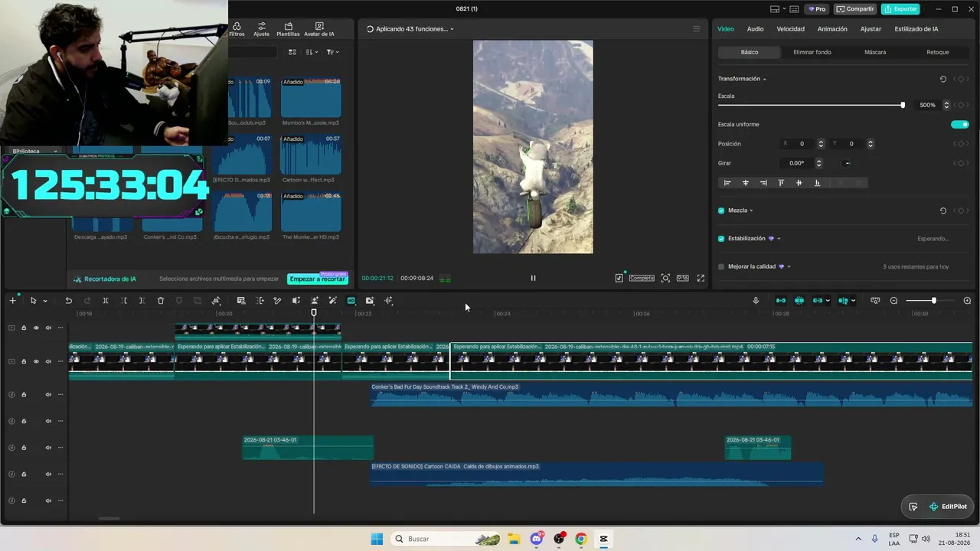The width and height of the screenshot is (980, 551).
Task: Select the Máscara sub-tab
Action: [x=875, y=52]
